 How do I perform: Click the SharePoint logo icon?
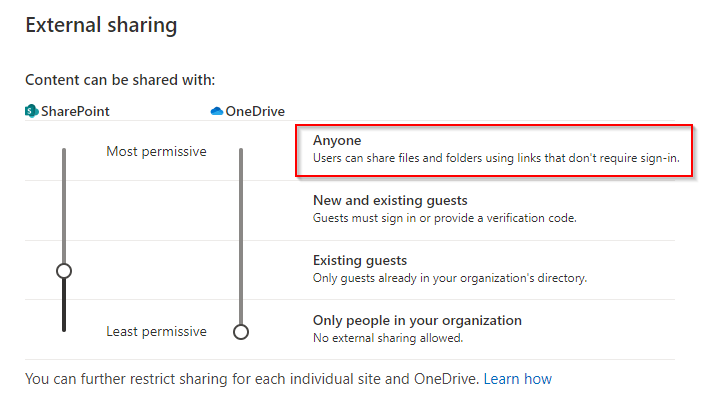click(x=32, y=111)
